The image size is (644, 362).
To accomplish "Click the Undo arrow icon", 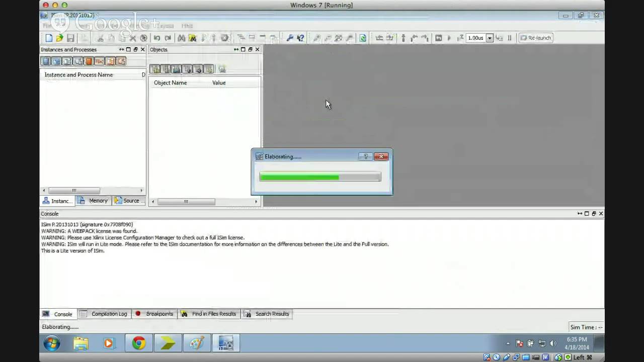I will point(157,38).
